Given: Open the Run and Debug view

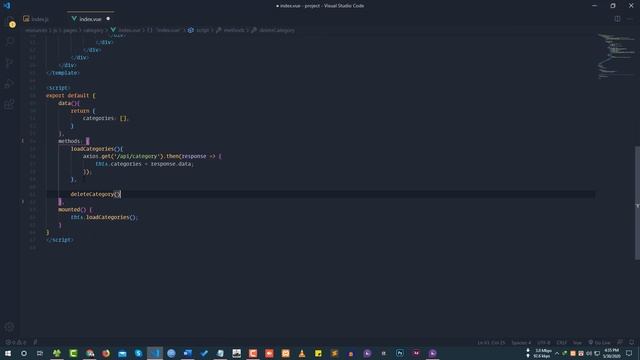Looking at the screenshot, I should (10, 83).
